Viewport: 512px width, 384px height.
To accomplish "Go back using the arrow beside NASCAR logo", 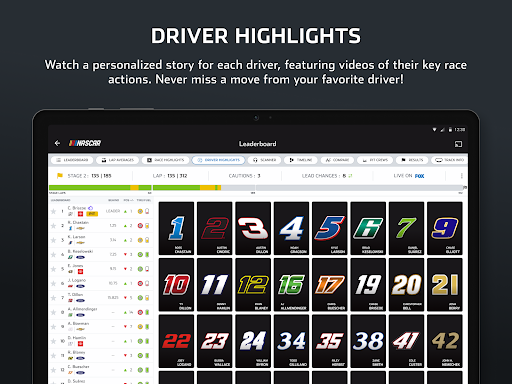I will (57, 143).
